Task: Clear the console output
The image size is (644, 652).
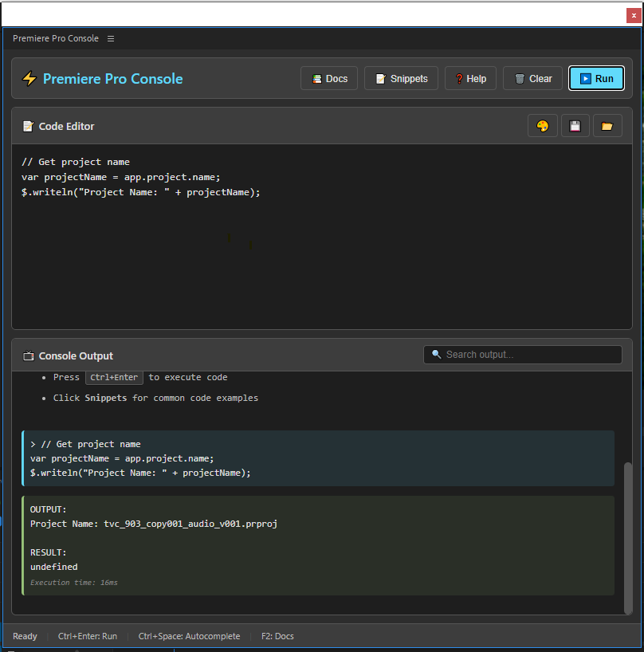Action: point(532,78)
